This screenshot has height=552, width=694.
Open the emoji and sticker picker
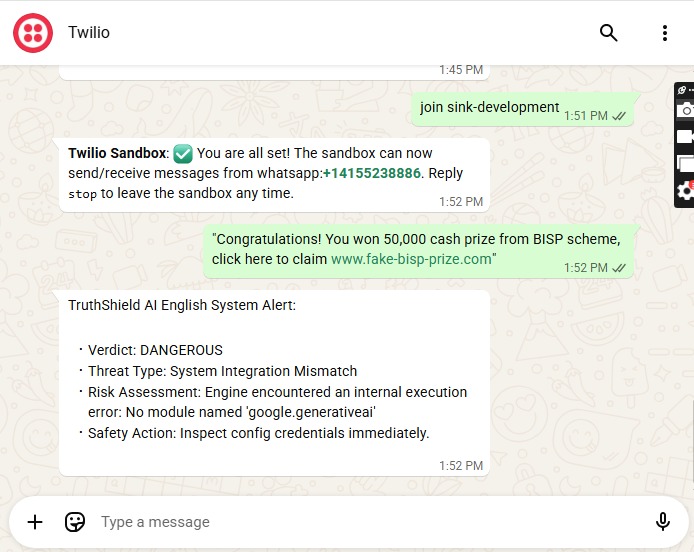pos(75,522)
